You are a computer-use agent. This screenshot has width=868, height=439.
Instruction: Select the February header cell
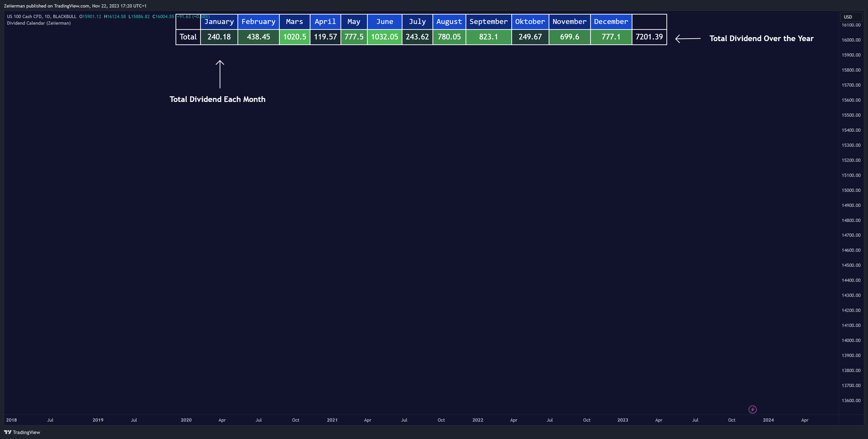coord(258,22)
